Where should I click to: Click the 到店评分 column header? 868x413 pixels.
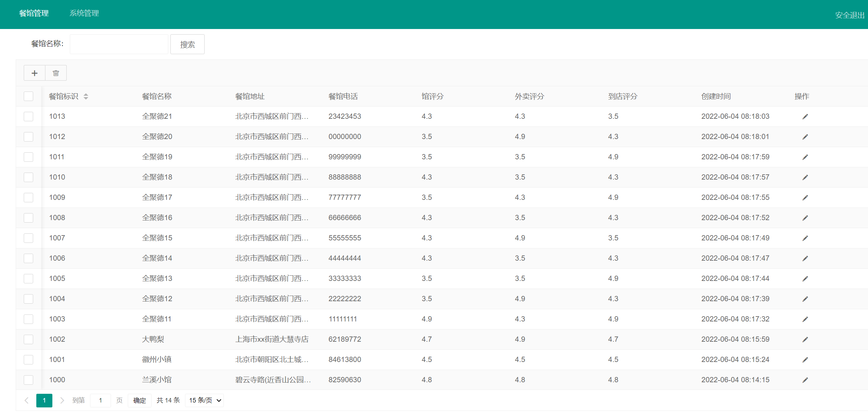point(623,96)
